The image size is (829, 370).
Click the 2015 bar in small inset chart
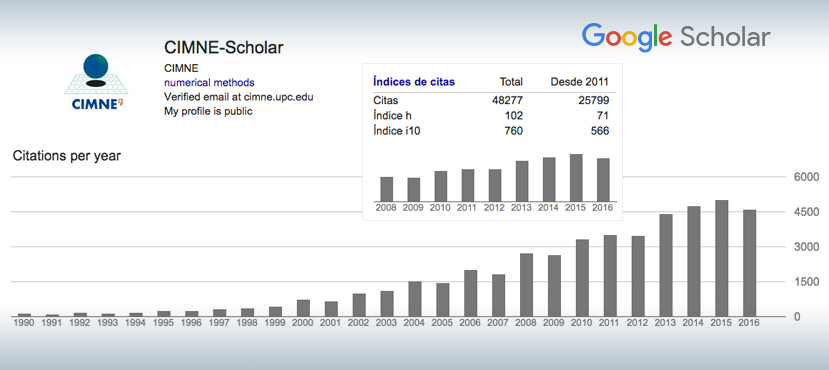(x=576, y=178)
